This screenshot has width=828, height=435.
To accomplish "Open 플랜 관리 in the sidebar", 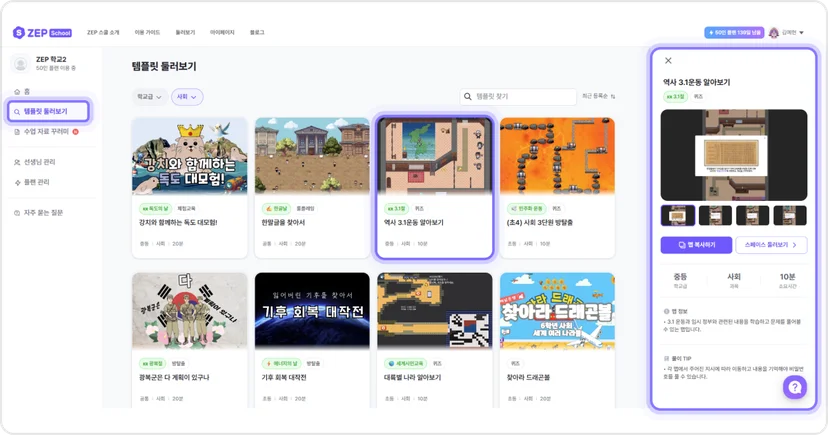I will coord(32,182).
